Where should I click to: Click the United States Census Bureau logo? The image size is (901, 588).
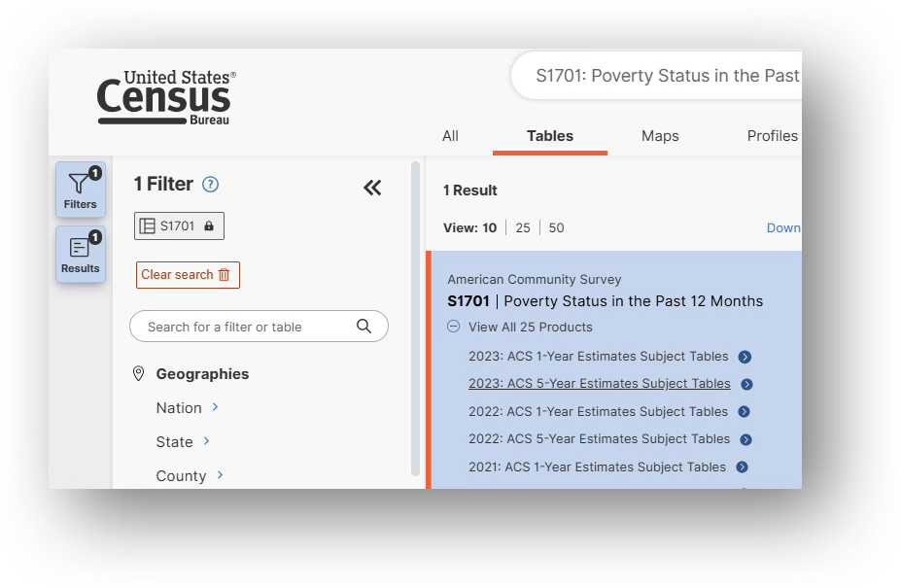[x=166, y=98]
